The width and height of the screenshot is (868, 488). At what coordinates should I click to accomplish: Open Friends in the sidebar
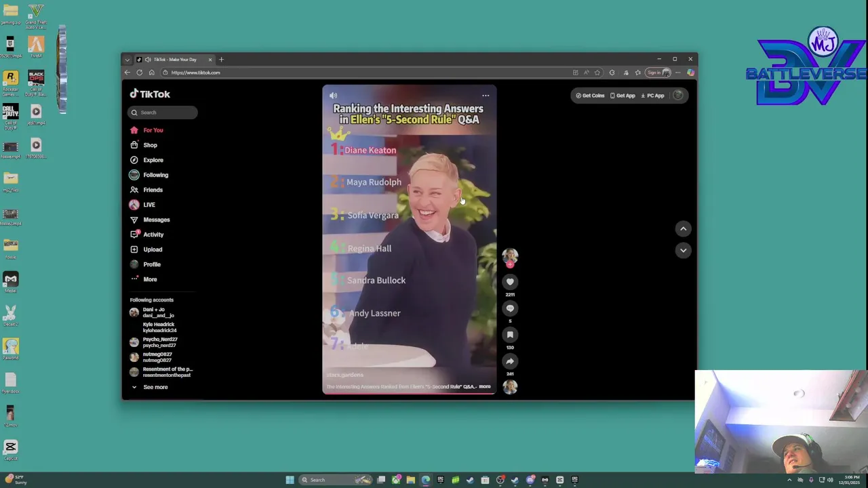(146, 190)
